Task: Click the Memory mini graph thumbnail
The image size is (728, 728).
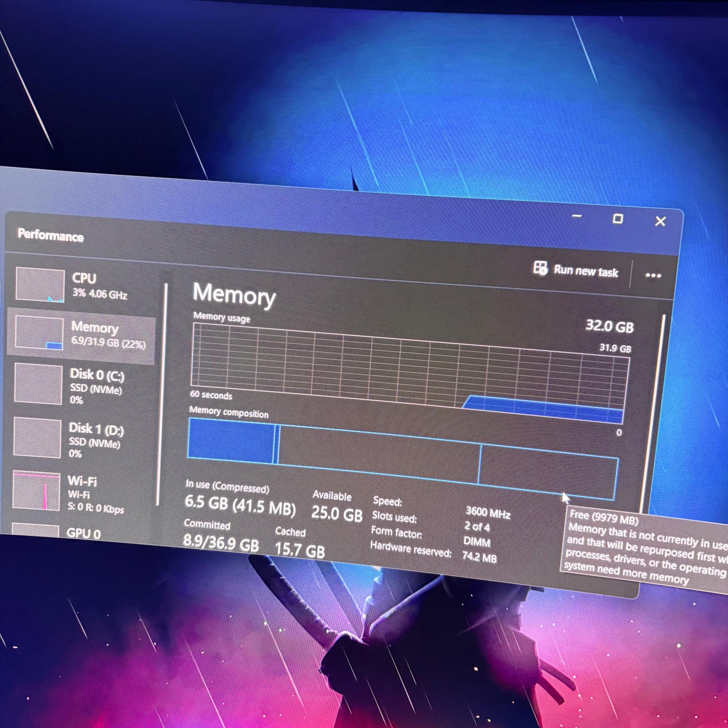Action: pos(39,333)
